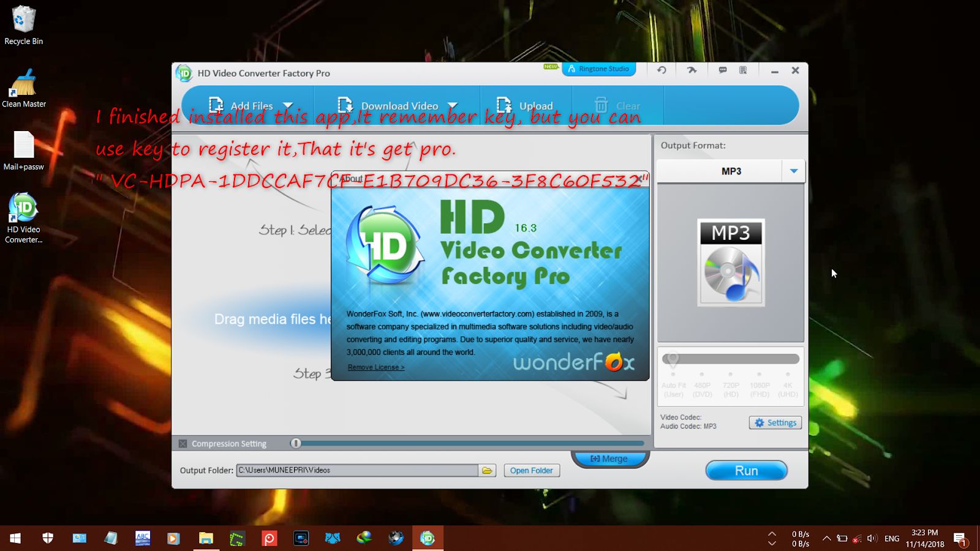
Task: Open the feedback speech bubble icon
Action: pyautogui.click(x=723, y=70)
